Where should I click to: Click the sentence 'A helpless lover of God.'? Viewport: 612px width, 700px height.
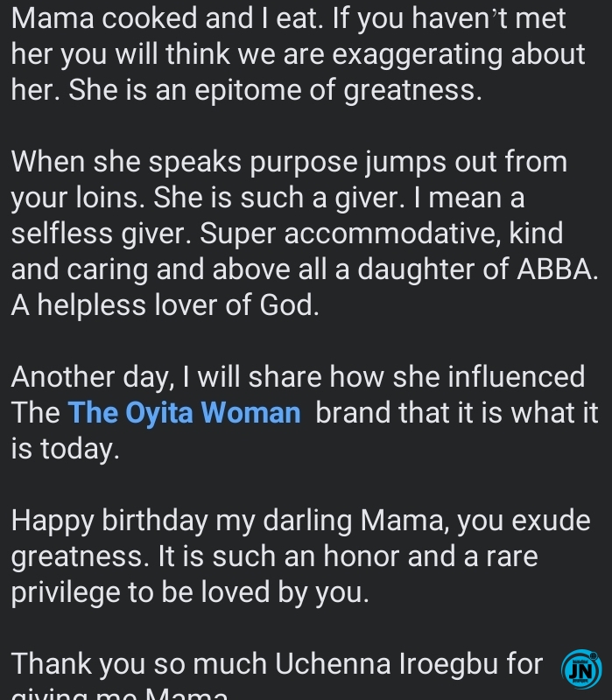(165, 306)
